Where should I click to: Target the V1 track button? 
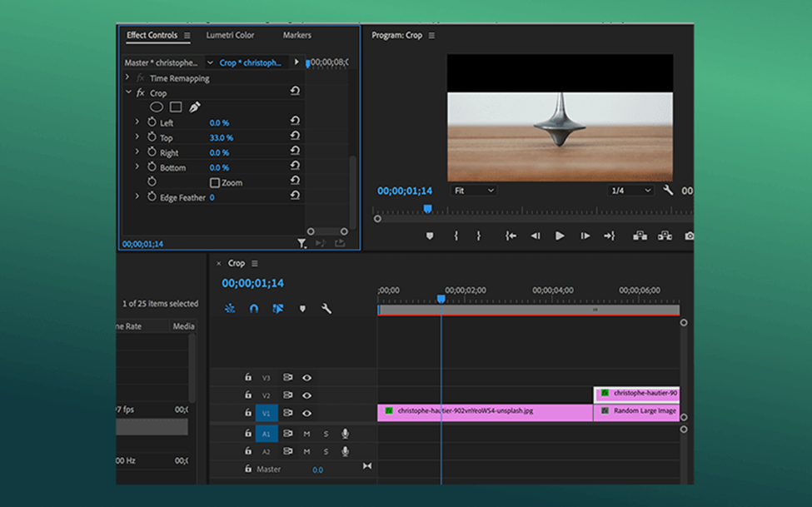point(267,413)
